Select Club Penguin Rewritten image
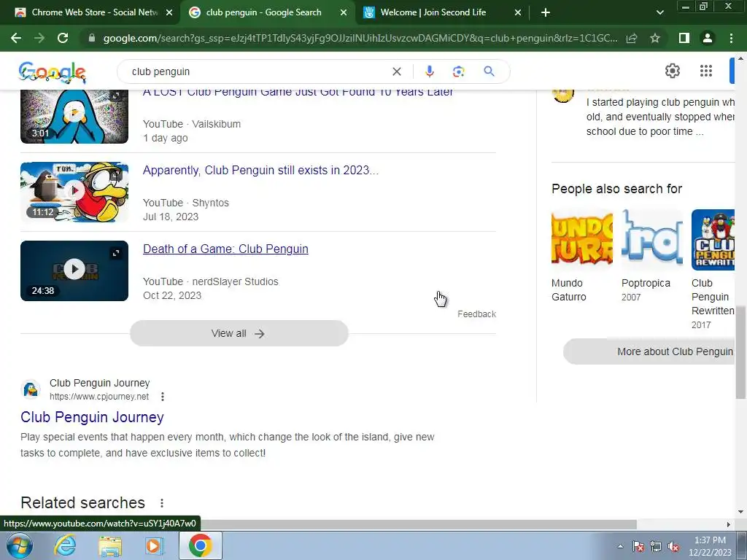Screen dimensions: 747x560 point(713,239)
